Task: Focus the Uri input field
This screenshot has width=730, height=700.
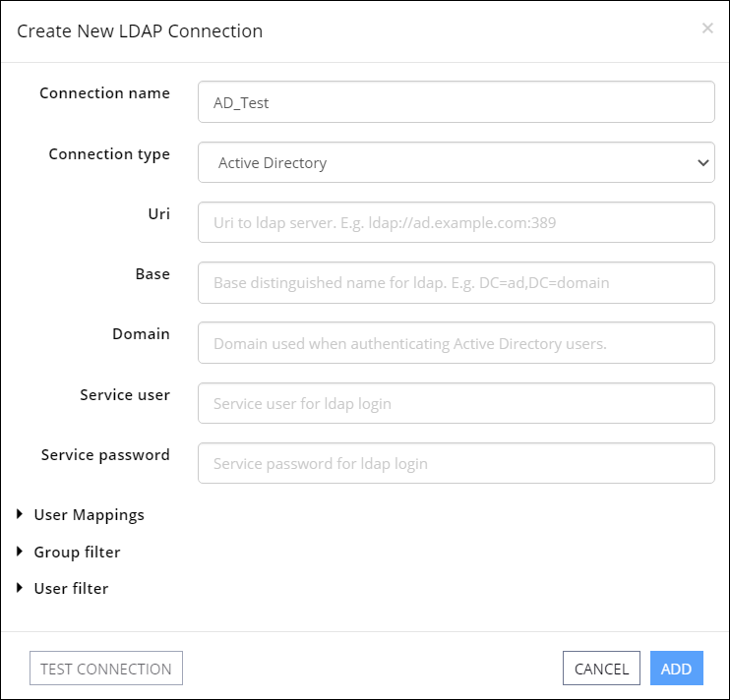Action: click(456, 222)
